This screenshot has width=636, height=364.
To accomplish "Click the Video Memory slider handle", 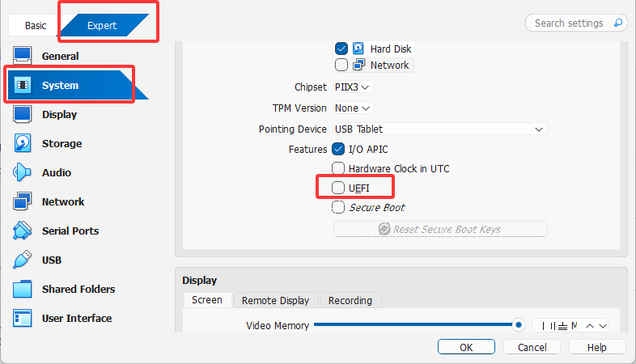I will coord(518,324).
